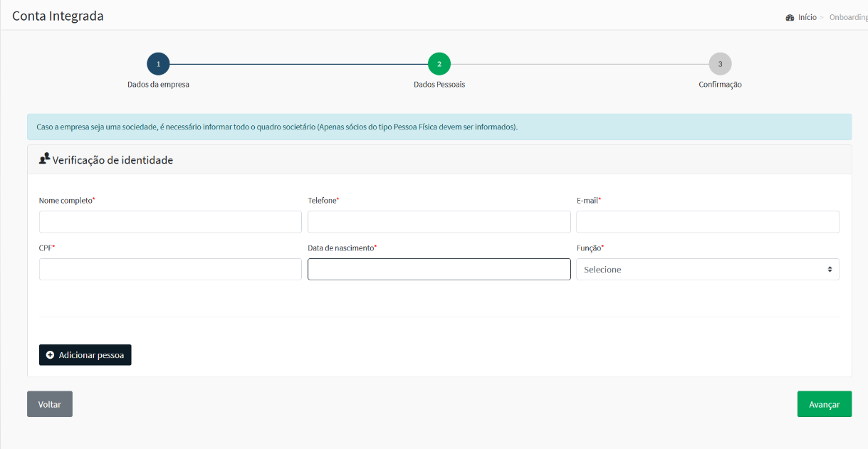Viewport: 868px width, 449px height.
Task: Click the user icon beside Verificação de identidade
Action: coord(44,159)
